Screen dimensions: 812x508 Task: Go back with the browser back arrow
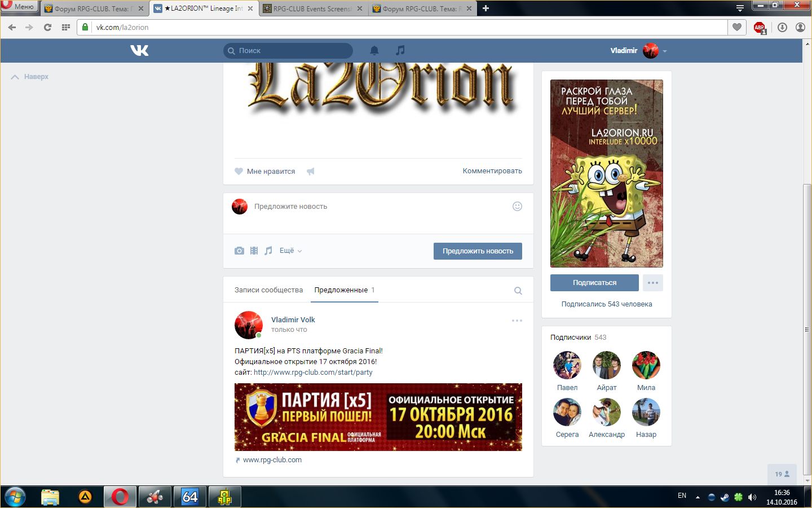point(12,27)
